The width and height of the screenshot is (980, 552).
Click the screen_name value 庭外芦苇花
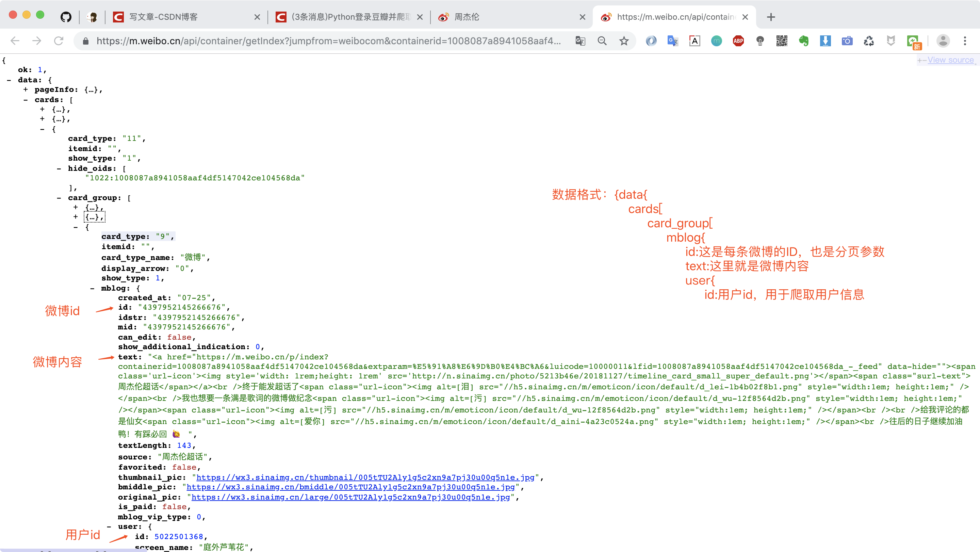tap(223, 547)
